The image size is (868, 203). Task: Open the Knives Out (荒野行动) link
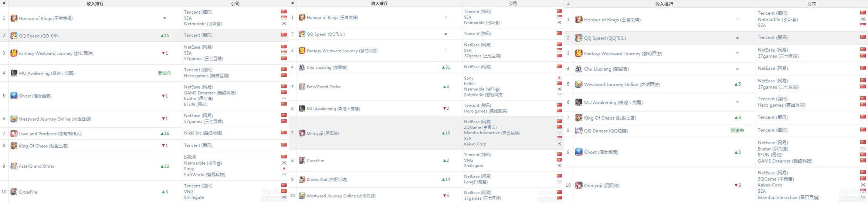(x=327, y=179)
